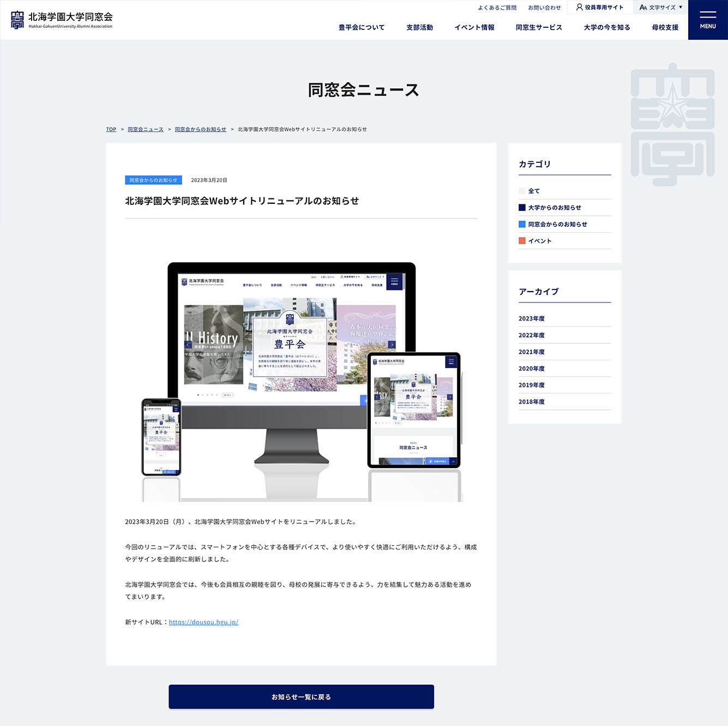This screenshot has width=728, height=726.
Task: Click the blue 同窓会からのお知らせ category tag
Action: pos(153,180)
